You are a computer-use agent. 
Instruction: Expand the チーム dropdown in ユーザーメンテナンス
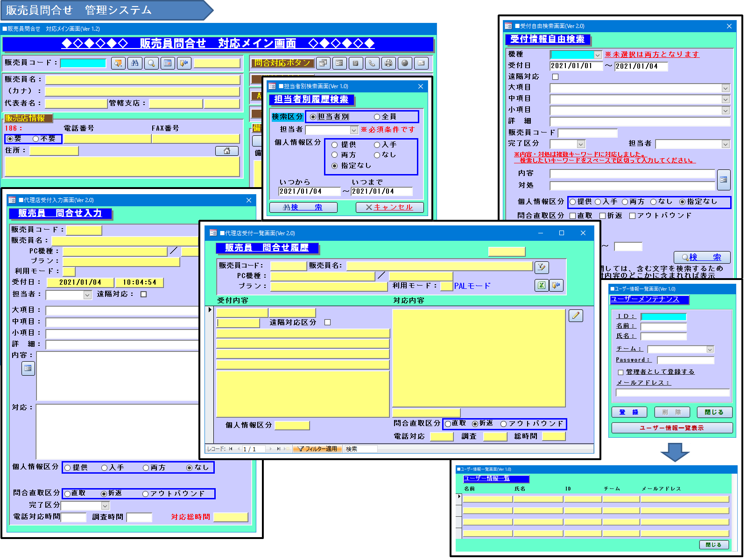(710, 349)
